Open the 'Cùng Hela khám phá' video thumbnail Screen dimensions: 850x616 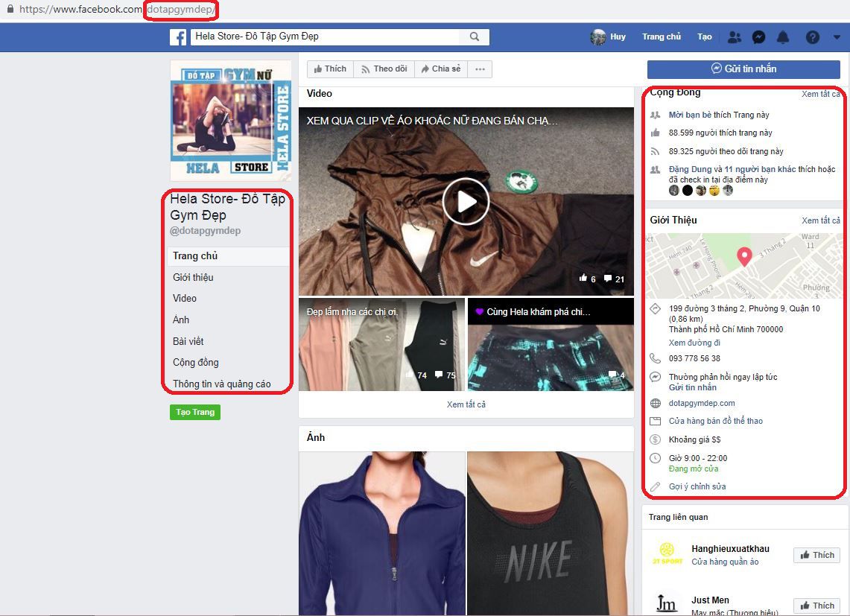pos(551,344)
